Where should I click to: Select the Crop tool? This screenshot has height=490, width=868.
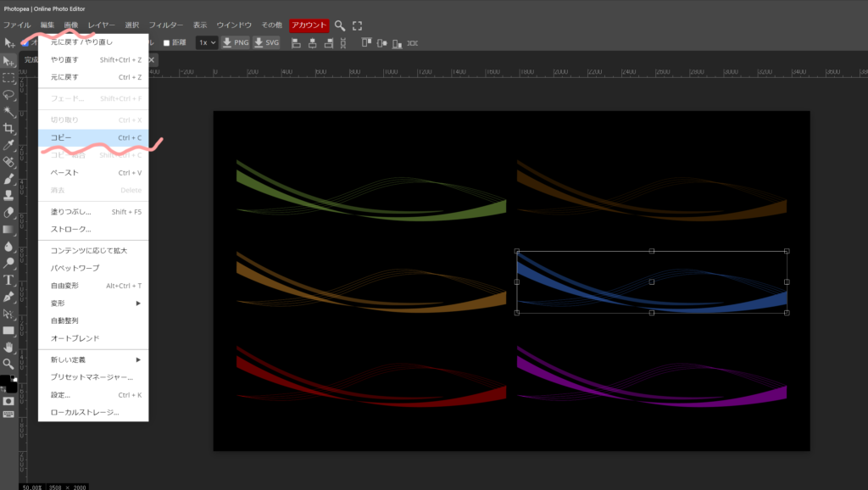coord(9,128)
